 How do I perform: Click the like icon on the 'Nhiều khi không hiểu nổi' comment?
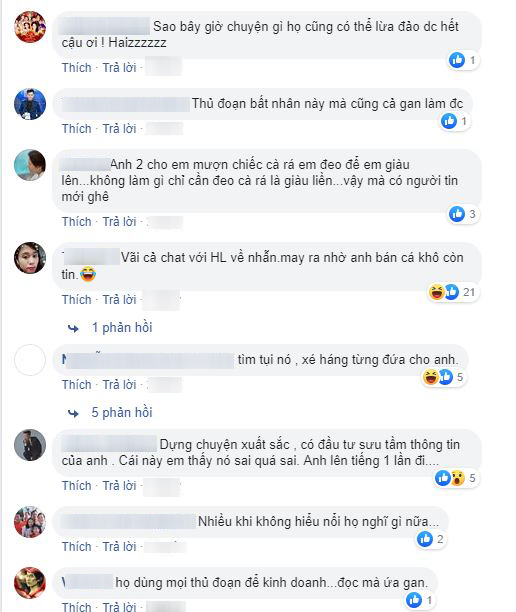425,539
